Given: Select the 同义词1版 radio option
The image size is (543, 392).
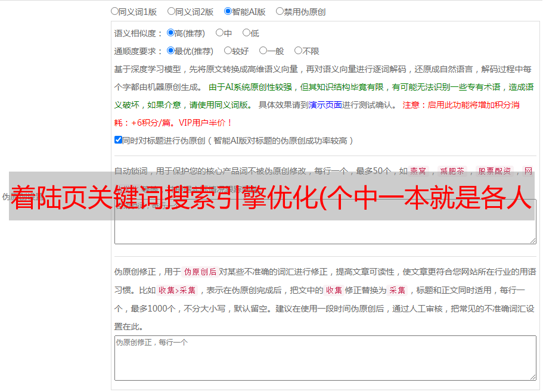Looking at the screenshot, I should tap(114, 11).
